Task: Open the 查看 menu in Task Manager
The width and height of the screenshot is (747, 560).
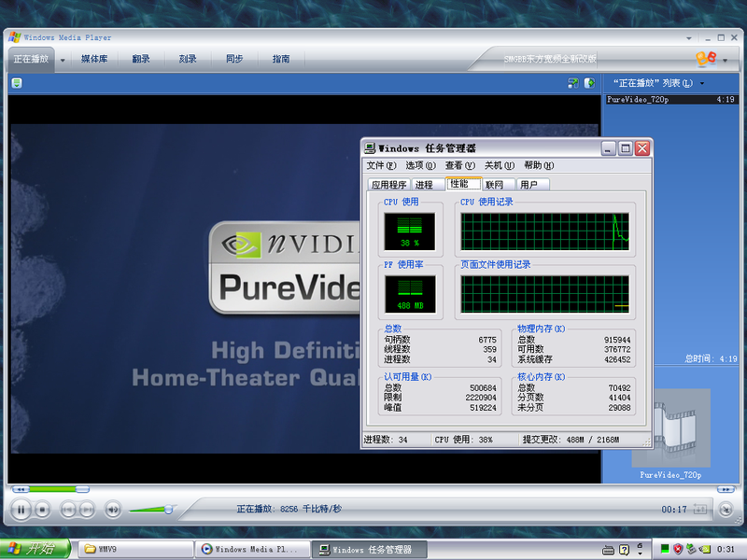Action: 460,165
